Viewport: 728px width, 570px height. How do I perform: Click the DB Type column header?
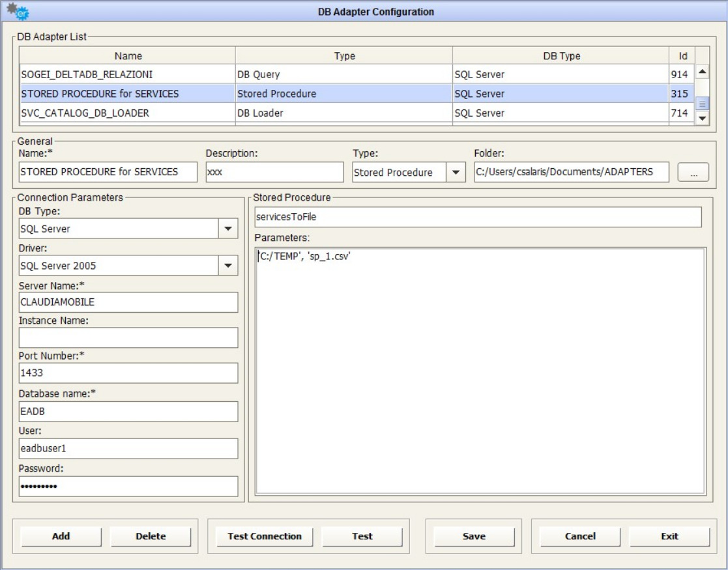pos(561,56)
